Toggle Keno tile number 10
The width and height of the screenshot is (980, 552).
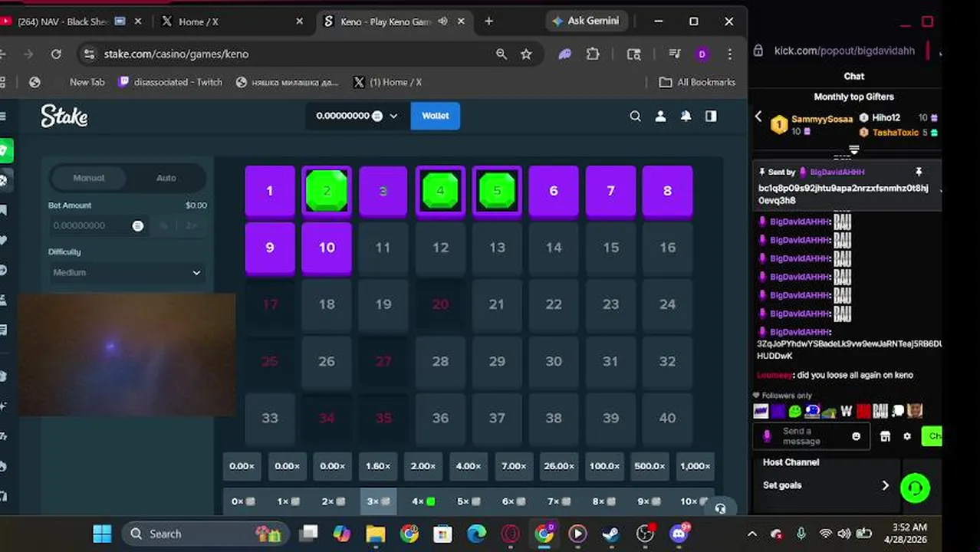pyautogui.click(x=327, y=248)
